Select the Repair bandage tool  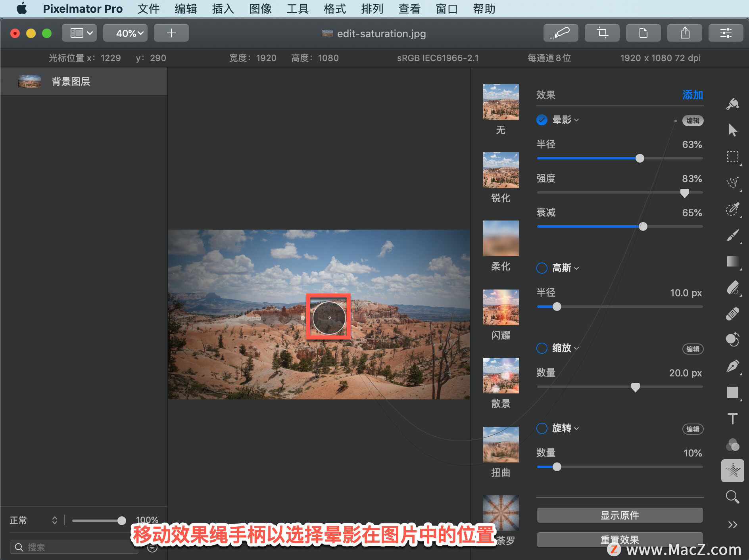pyautogui.click(x=732, y=314)
